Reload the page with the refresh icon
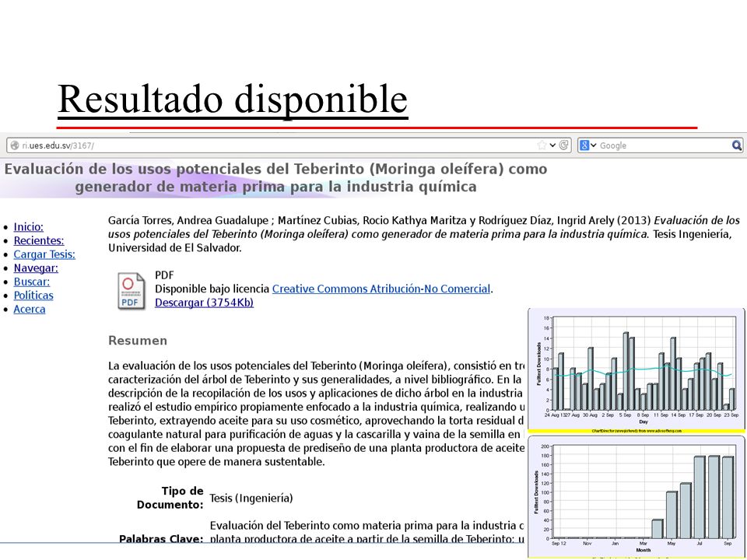Viewport: 747px width, 560px height. click(563, 145)
